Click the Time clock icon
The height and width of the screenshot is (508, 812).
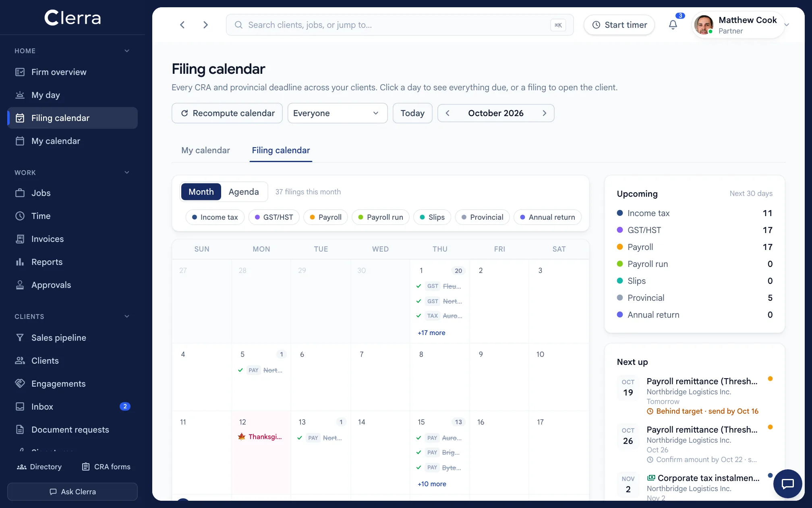20,216
